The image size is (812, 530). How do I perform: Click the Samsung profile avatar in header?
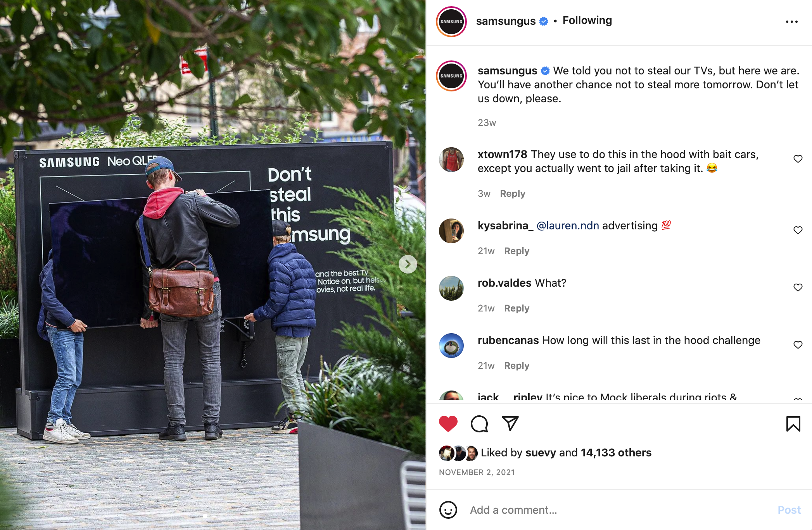451,22
